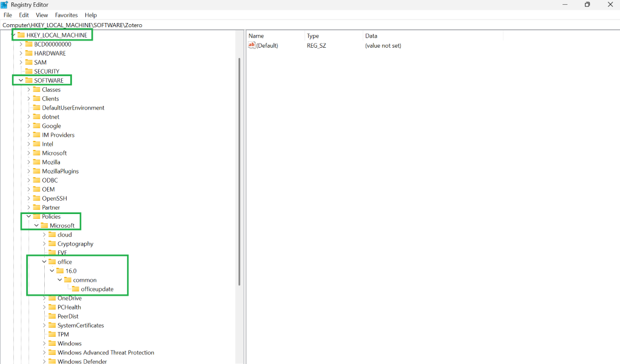Open the Favorites menu
Image resolution: width=620 pixels, height=364 pixels.
coord(66,15)
